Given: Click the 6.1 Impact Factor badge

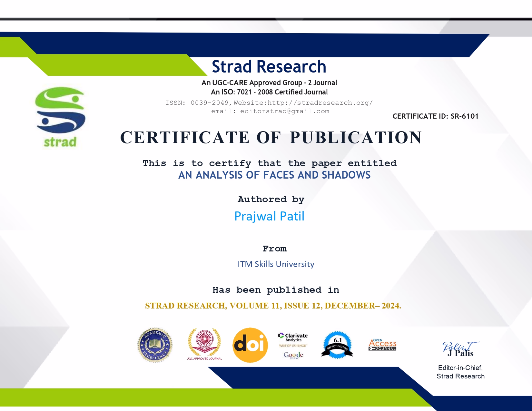Looking at the screenshot, I should (337, 345).
